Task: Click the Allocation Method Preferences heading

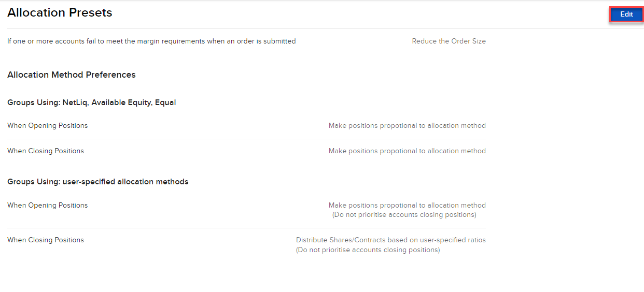Action: point(72,75)
